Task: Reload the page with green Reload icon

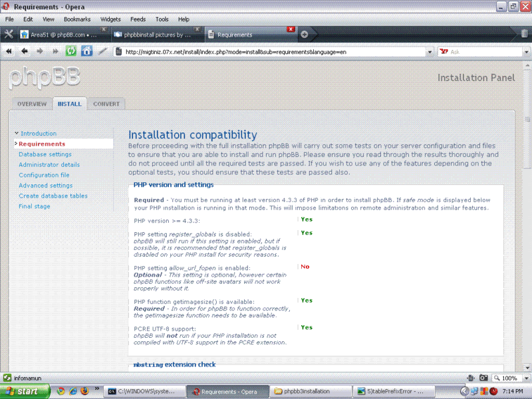Action: click(71, 51)
